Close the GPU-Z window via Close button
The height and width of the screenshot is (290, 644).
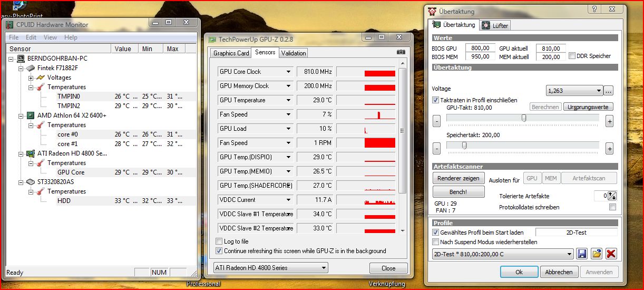click(388, 268)
